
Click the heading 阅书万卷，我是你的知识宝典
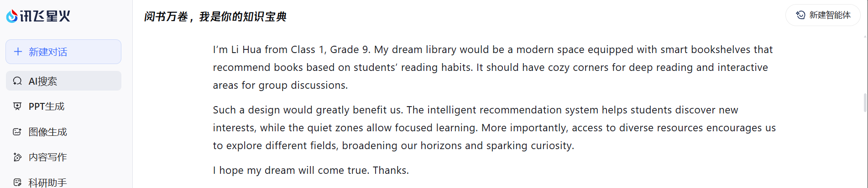pos(215,17)
